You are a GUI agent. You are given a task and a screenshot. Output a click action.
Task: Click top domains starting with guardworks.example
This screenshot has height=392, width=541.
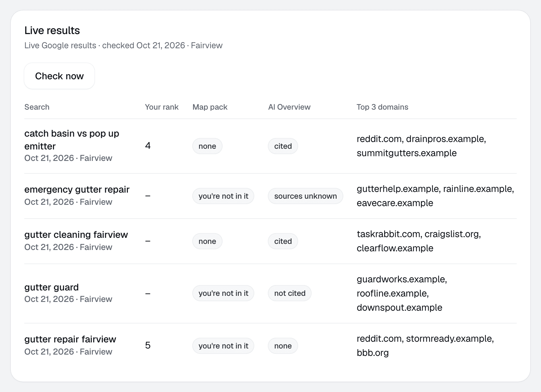[x=402, y=293]
